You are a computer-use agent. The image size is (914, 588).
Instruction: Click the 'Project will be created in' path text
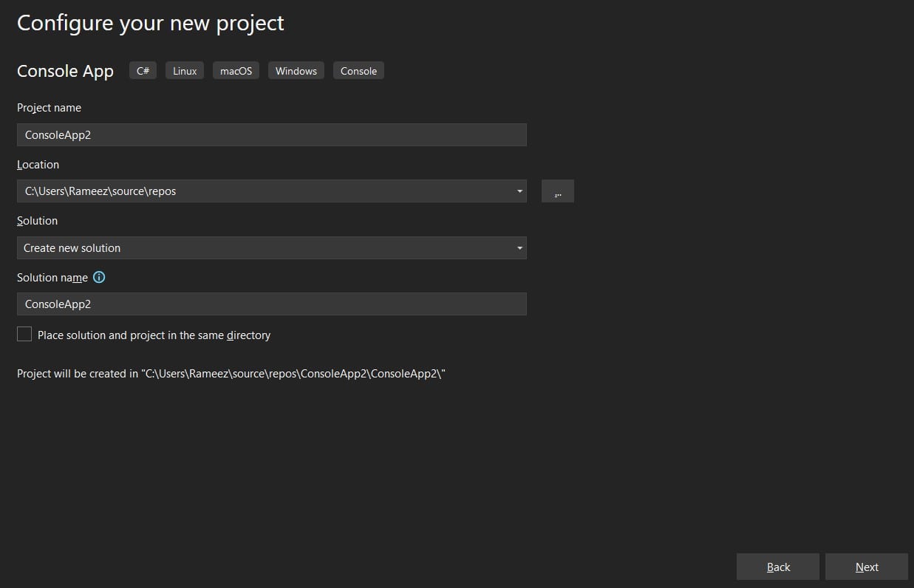click(x=231, y=374)
